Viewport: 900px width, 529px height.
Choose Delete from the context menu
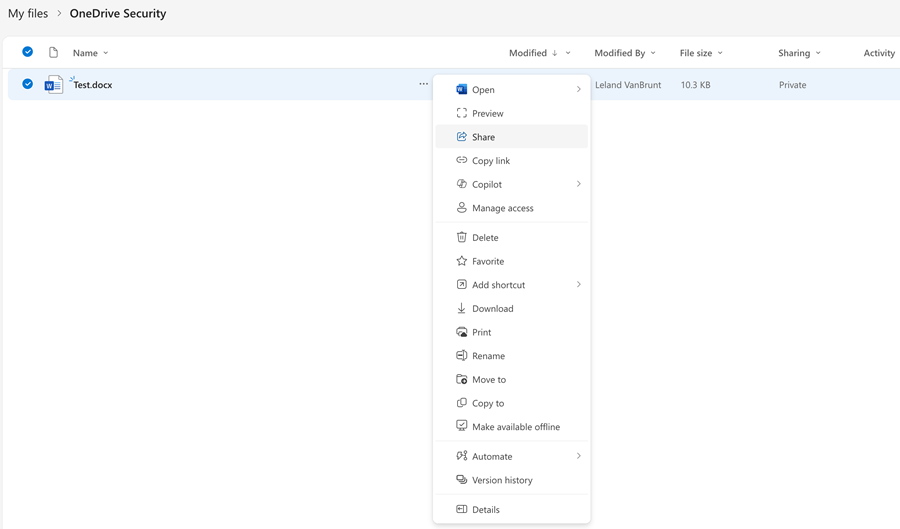coord(511,237)
